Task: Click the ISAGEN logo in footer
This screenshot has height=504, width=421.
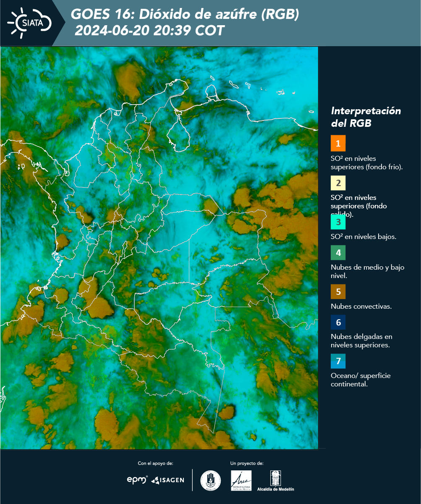Action: (x=167, y=480)
